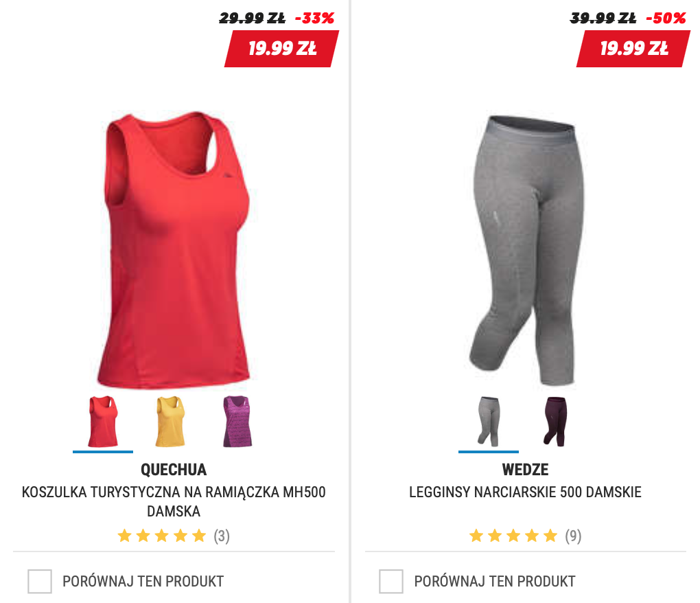Click the 19.99 ZŁ price tag on tank top
700x603 pixels.
[x=281, y=49]
